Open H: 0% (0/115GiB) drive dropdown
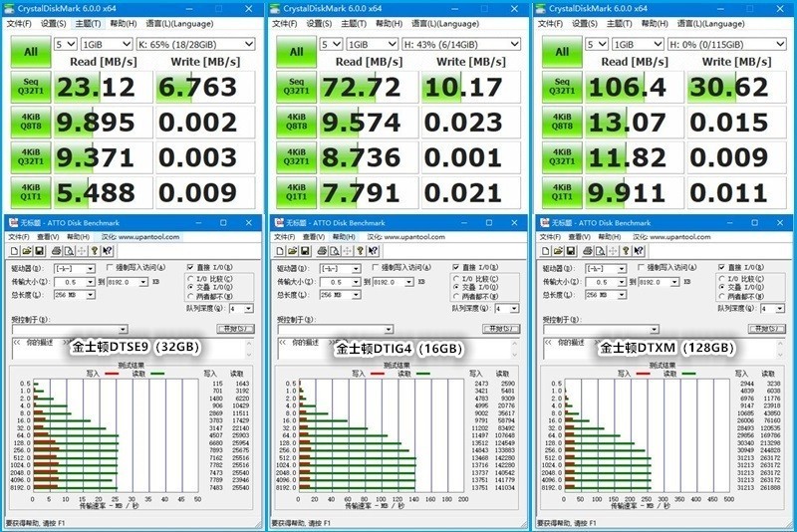 [x=727, y=44]
